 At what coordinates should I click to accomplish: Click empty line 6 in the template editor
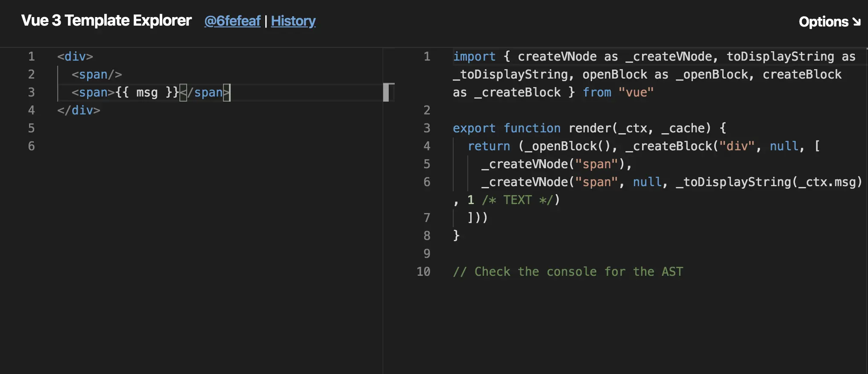click(214, 146)
